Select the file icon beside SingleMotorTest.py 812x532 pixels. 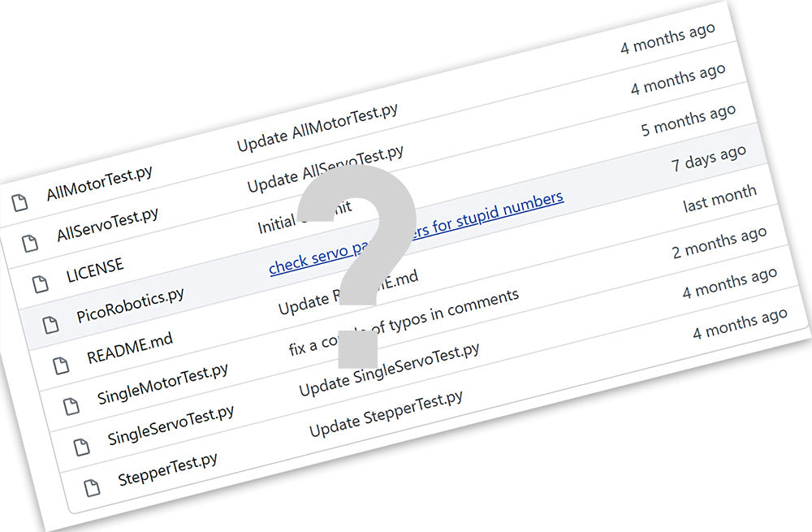coord(72,406)
